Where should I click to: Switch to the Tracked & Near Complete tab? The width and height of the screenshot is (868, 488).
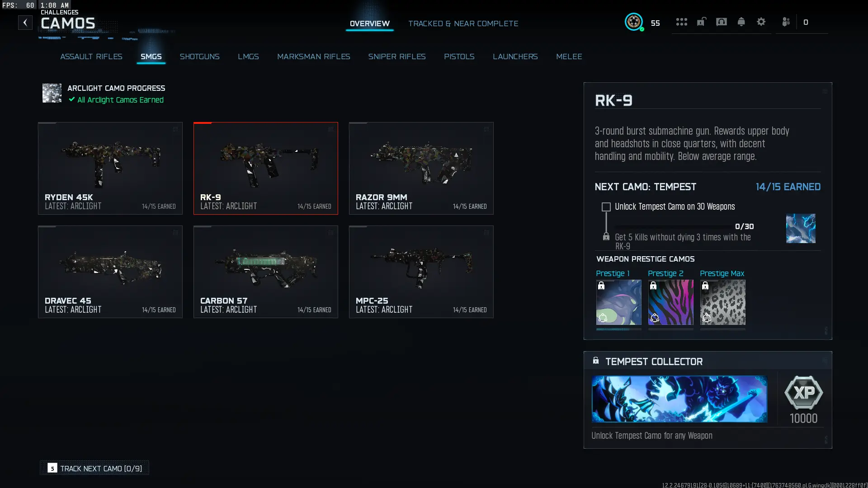463,23
